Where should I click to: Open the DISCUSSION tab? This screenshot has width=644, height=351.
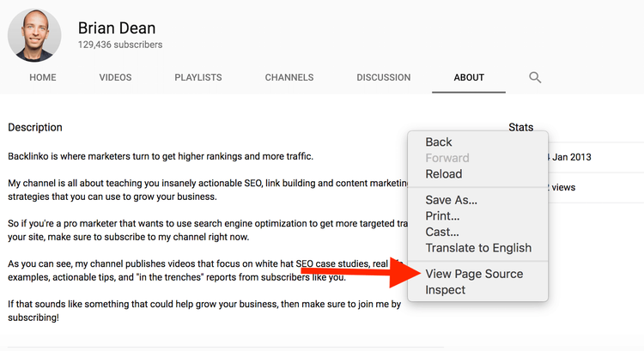(x=384, y=77)
